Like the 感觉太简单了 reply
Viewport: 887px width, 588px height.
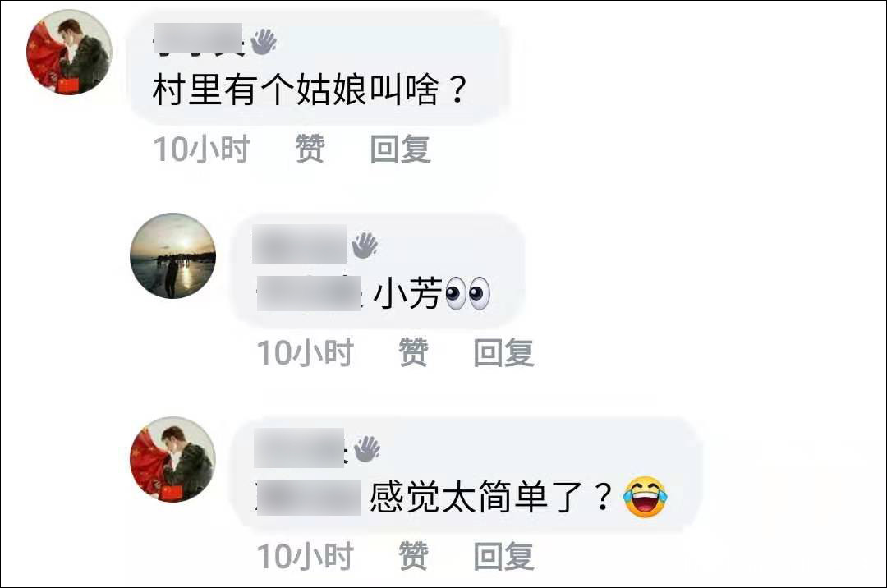click(x=413, y=556)
